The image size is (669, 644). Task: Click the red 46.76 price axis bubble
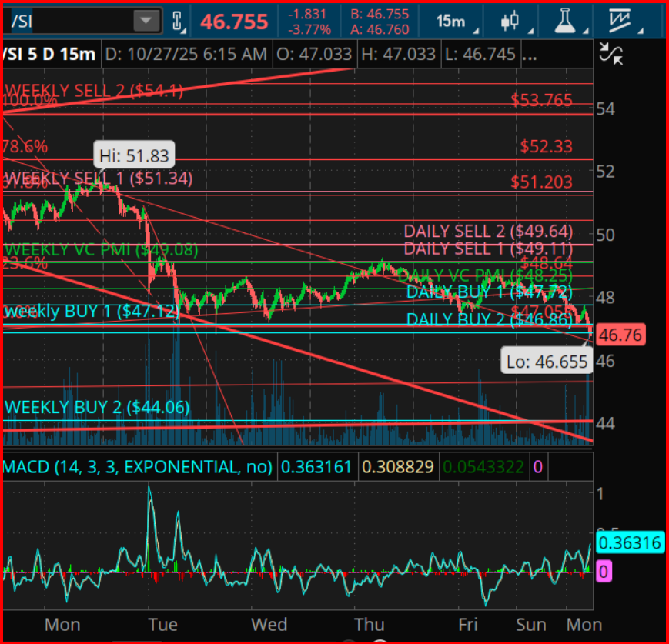click(x=620, y=335)
